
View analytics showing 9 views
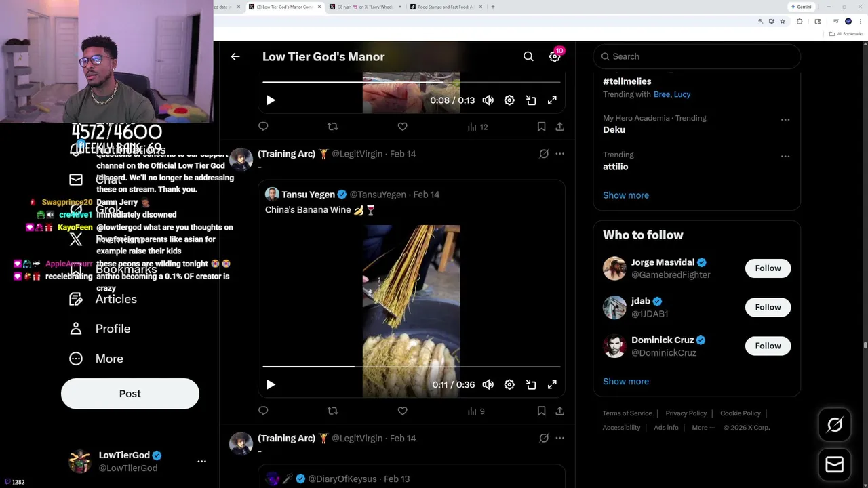tap(476, 411)
